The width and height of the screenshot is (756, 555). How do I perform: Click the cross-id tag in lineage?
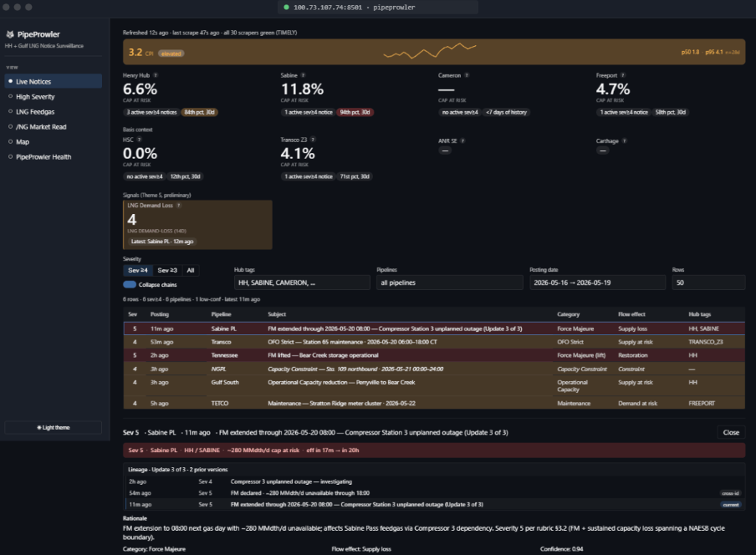click(x=730, y=493)
